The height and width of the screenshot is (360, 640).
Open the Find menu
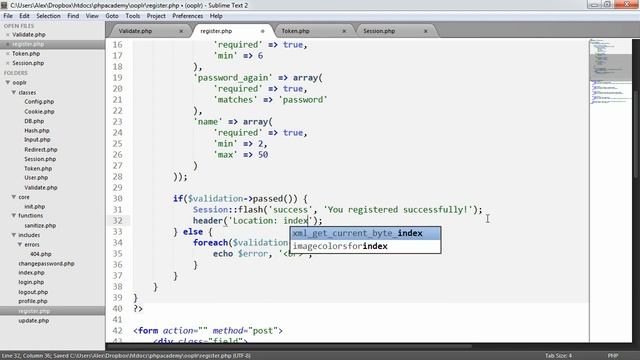[x=73, y=16]
